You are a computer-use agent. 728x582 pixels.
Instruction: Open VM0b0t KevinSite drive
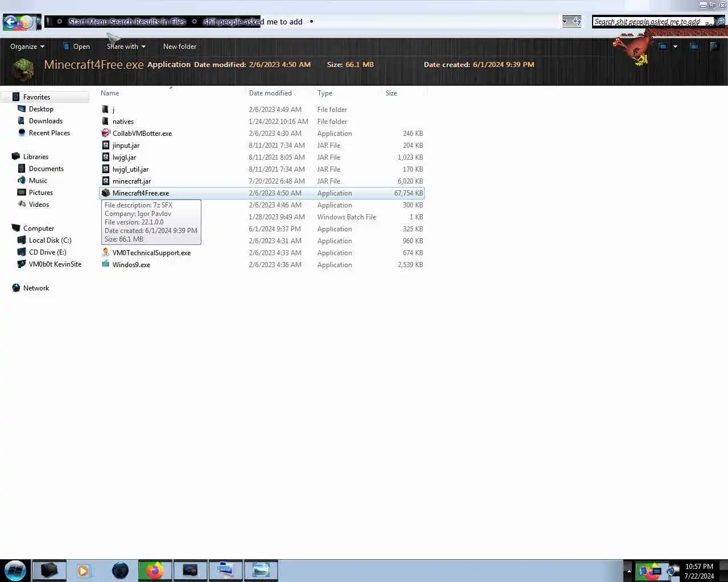coord(55,264)
